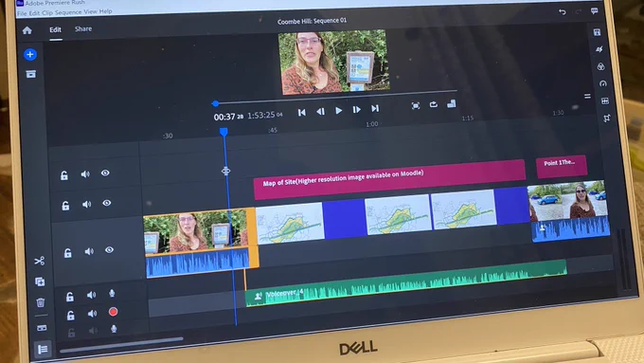Step back one frame
Screen dimensions: 644x363
[x=320, y=112]
